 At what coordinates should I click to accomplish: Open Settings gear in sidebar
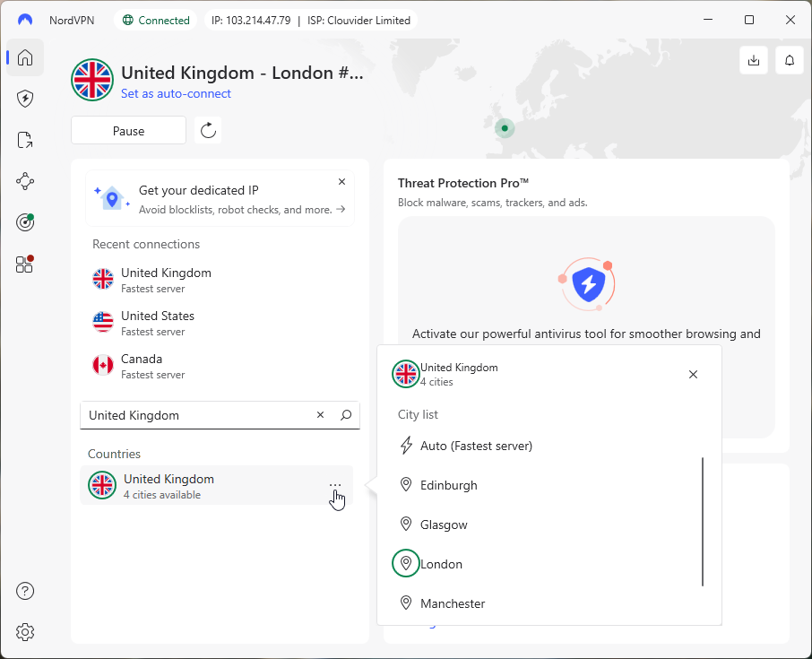coord(25,632)
